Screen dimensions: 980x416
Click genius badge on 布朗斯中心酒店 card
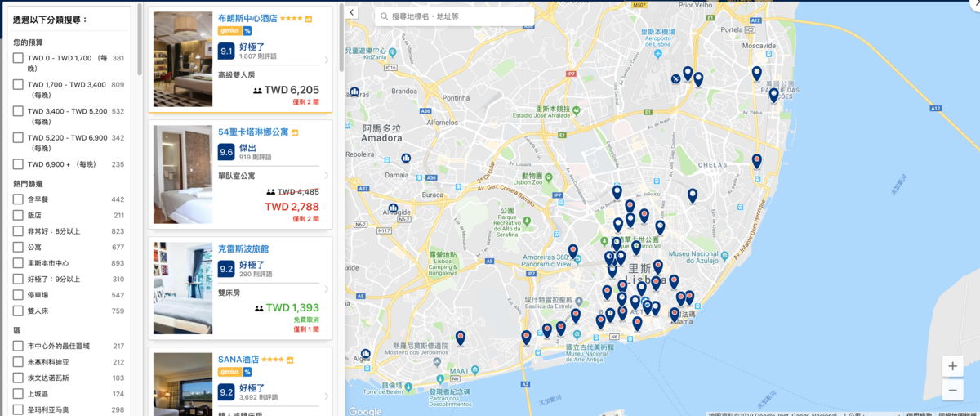click(229, 31)
